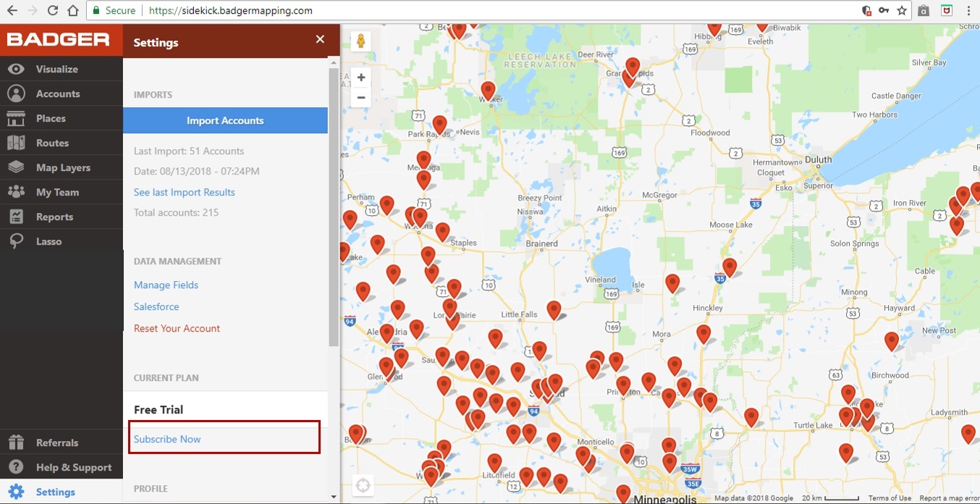The image size is (980, 504).
Task: Activate the my-location target button on the map
Action: pos(363,485)
